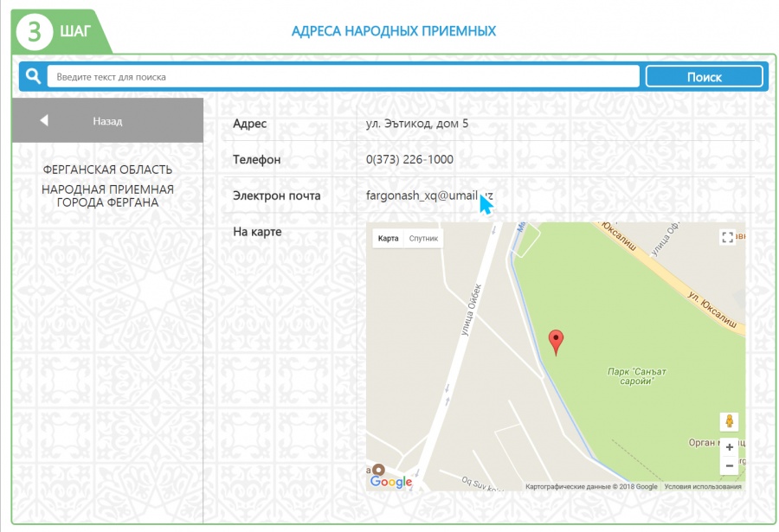Focus the search text input field
The height and width of the screenshot is (532, 779).
[344, 77]
